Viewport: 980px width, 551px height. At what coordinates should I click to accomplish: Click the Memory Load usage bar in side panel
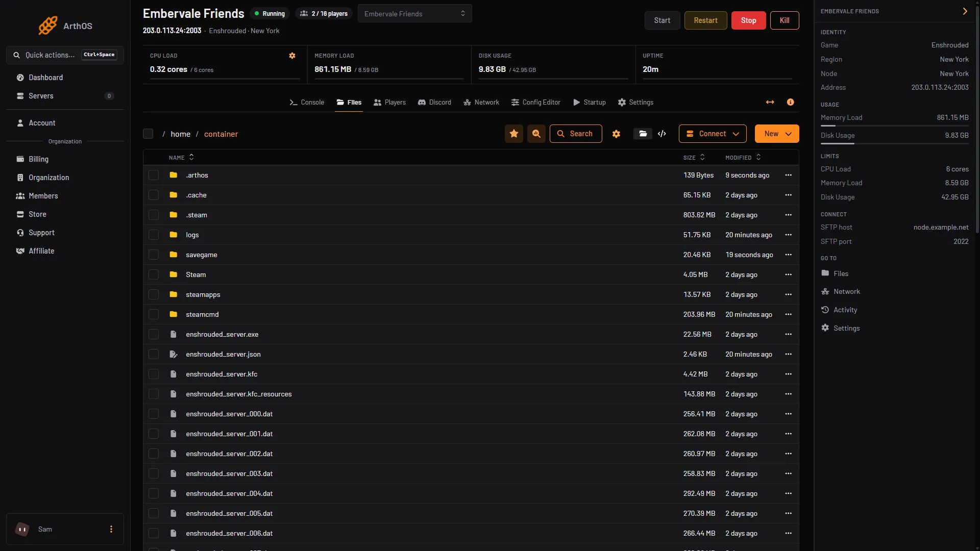[894, 126]
